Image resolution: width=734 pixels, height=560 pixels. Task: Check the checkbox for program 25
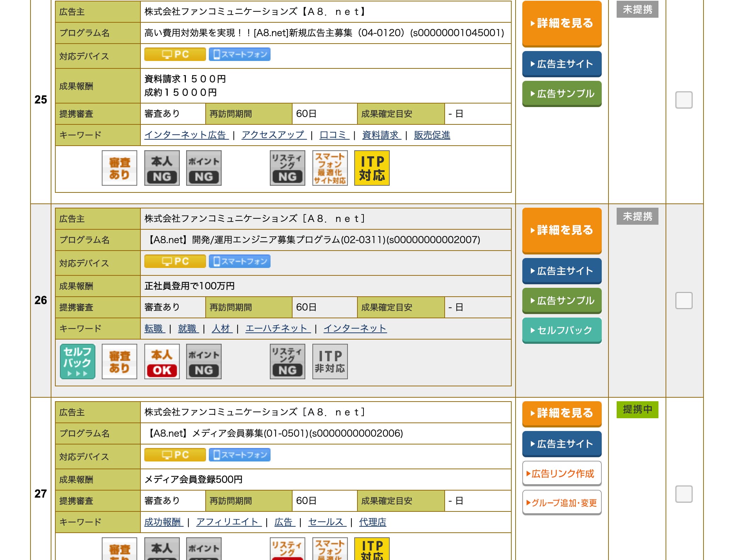(684, 100)
